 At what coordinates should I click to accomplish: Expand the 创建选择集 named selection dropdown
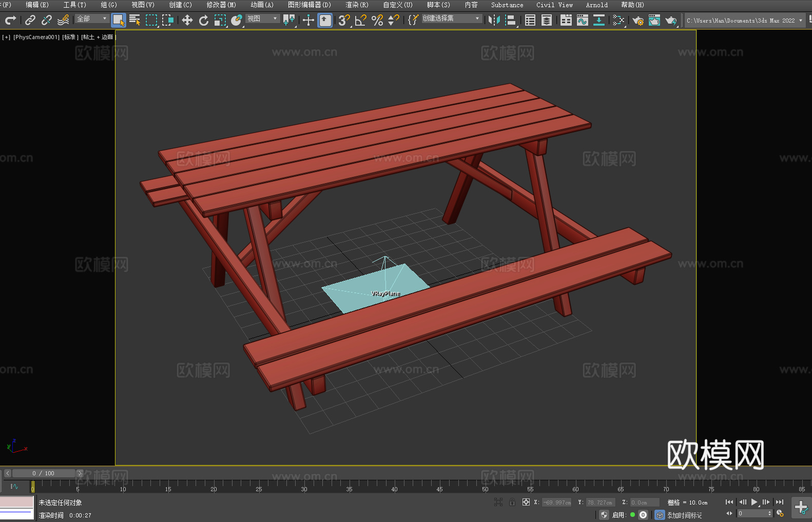coord(451,18)
